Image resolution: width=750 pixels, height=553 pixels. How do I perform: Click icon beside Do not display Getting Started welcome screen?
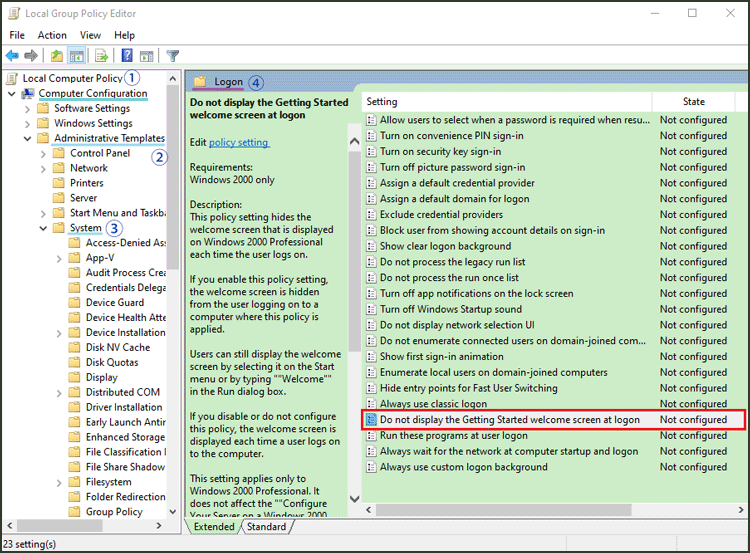click(371, 420)
